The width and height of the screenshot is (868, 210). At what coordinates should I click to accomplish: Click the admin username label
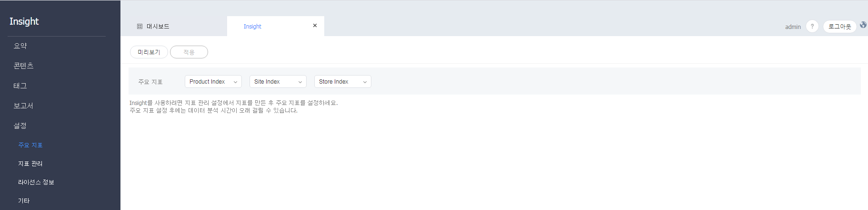tap(793, 27)
